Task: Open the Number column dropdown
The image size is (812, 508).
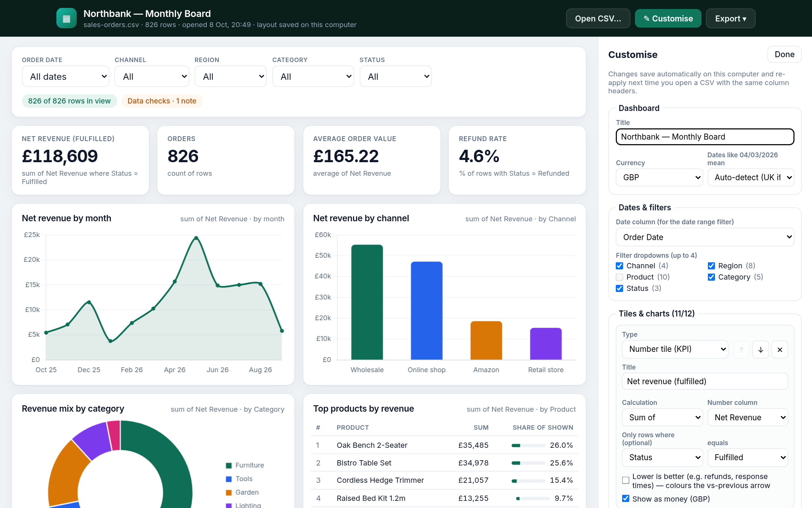Action: click(x=748, y=417)
